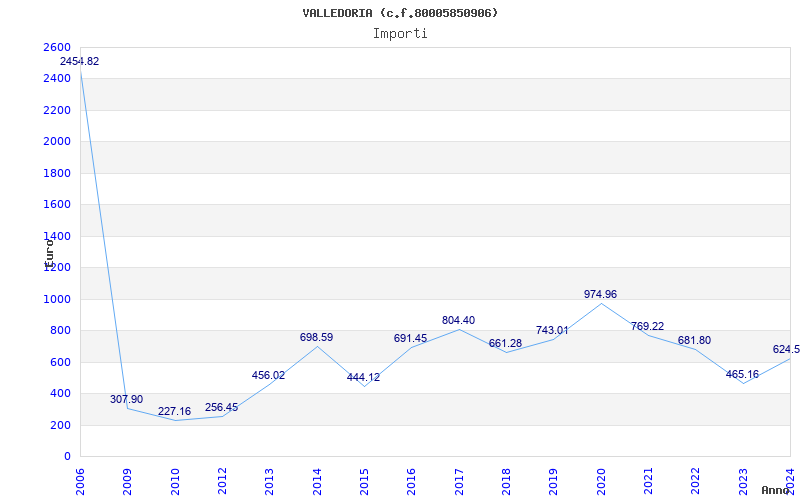The height and width of the screenshot is (500, 800).
Task: Click the y-axis value 200
Action: pos(60,426)
